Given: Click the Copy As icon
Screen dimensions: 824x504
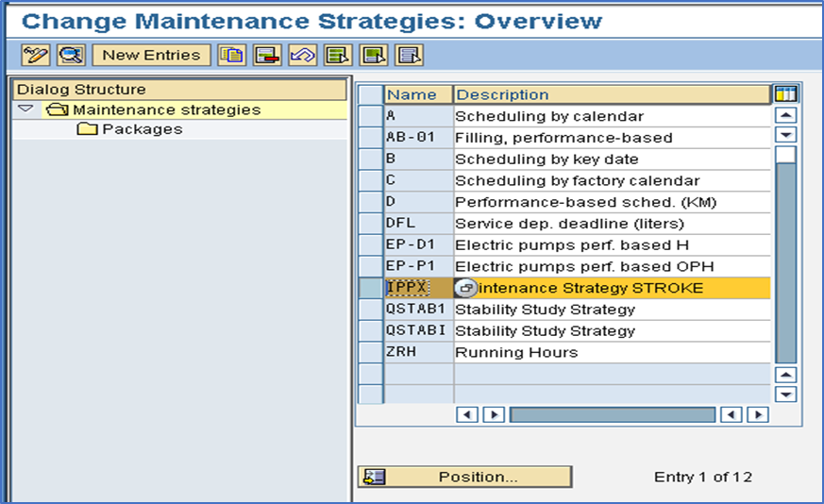Looking at the screenshot, I should point(232,55).
